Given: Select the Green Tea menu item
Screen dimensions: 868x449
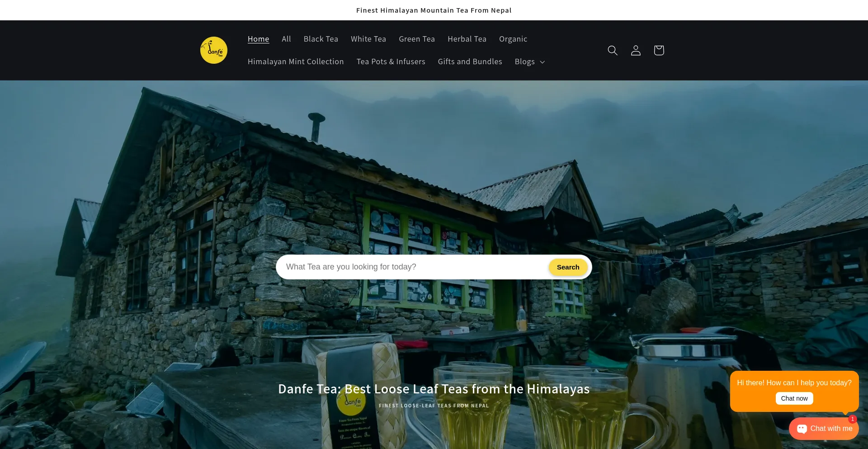Looking at the screenshot, I should tap(416, 39).
